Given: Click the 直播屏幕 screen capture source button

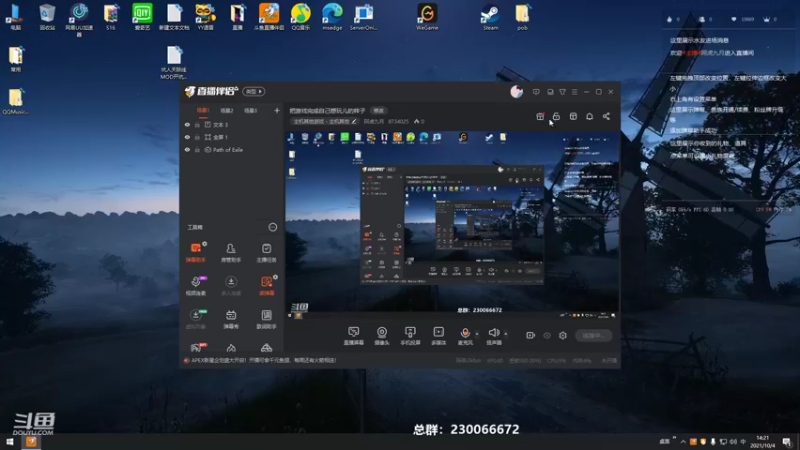Looking at the screenshot, I should tap(354, 336).
